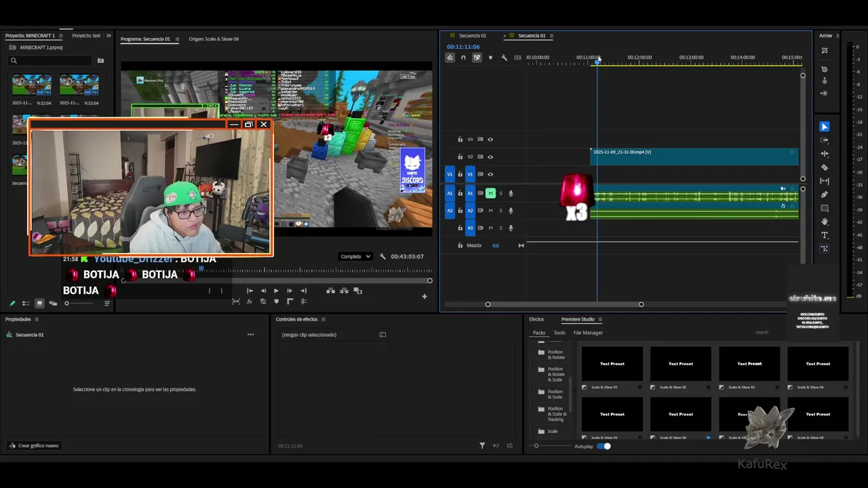Go to Out point in Program monitor

303,291
